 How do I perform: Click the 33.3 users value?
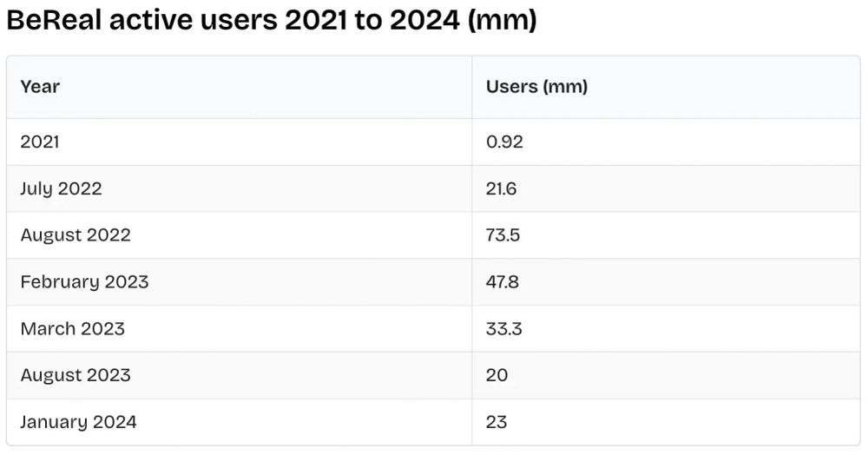[x=503, y=329]
